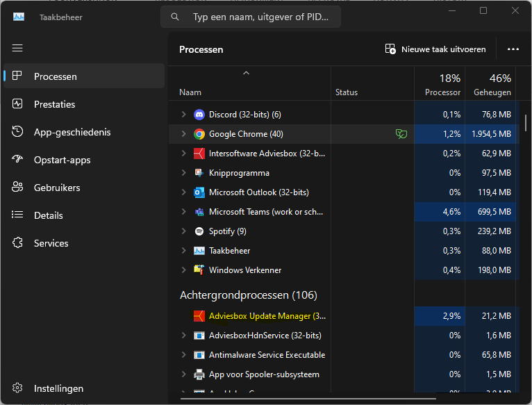Open the three-dots more options menu
Image resolution: width=532 pixels, height=405 pixels.
click(x=513, y=49)
